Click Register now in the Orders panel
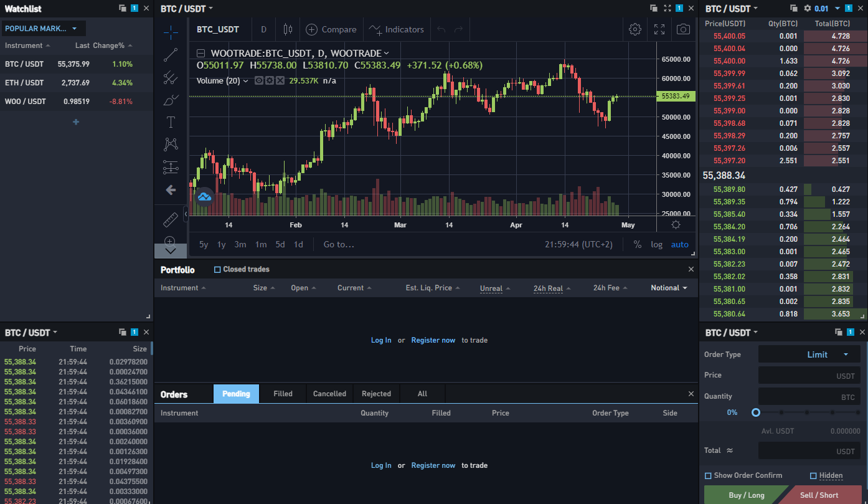The height and width of the screenshot is (504, 868). click(433, 465)
